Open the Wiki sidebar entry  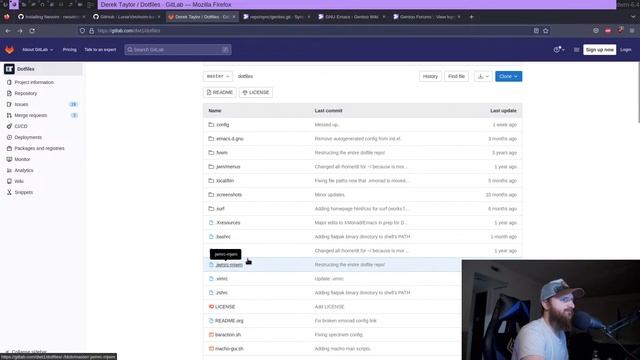click(19, 182)
